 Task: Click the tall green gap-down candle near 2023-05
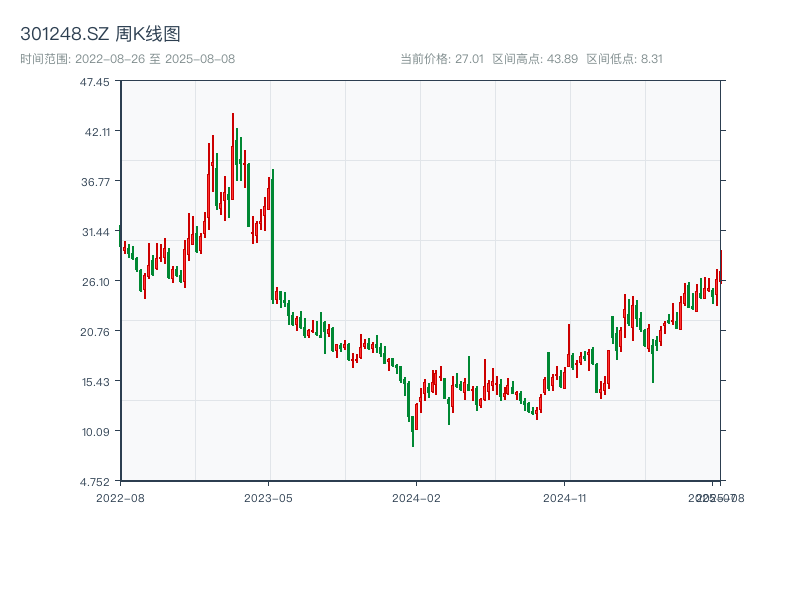[x=272, y=235]
